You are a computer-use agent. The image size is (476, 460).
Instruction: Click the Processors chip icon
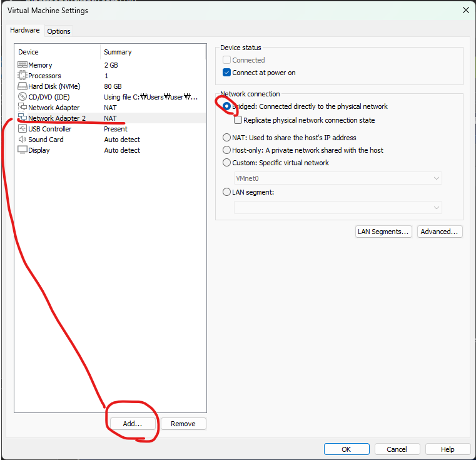click(x=23, y=75)
